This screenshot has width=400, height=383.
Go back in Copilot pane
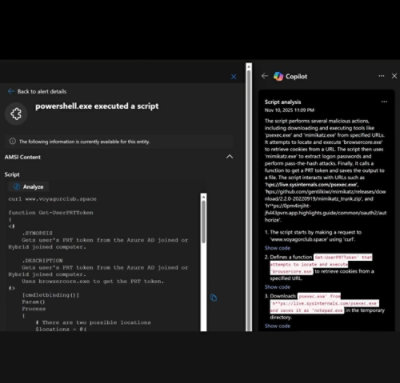[265, 76]
